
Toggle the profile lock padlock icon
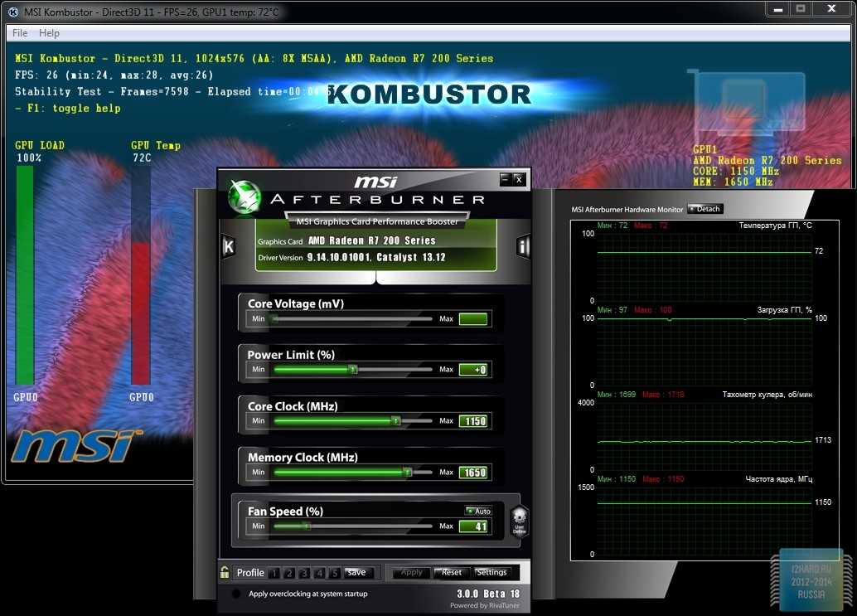(x=225, y=572)
